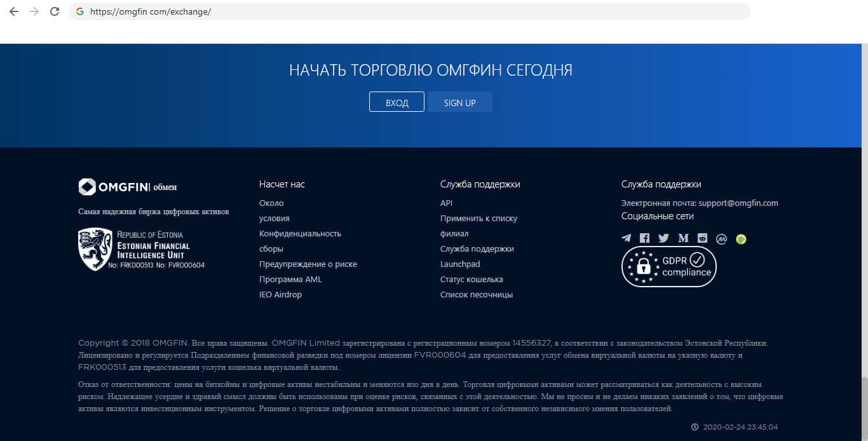Open the Facebook social link icon
The image size is (868, 441).
(x=645, y=238)
